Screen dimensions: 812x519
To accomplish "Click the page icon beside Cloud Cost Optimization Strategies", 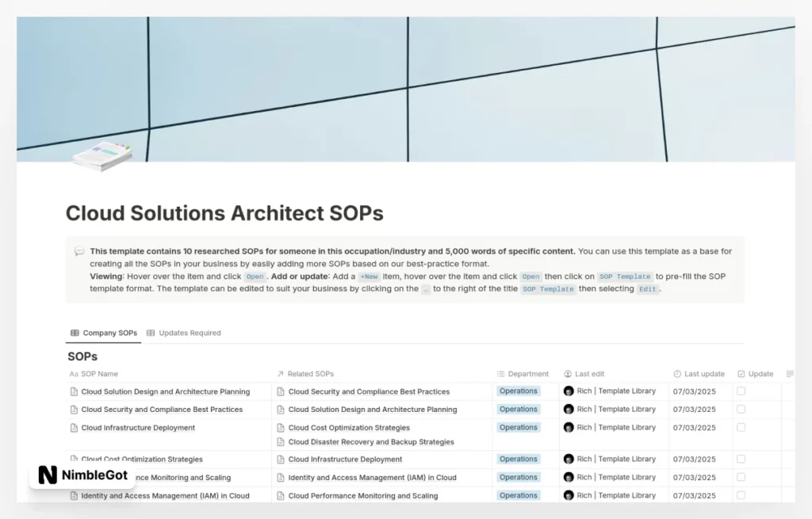I will point(73,459).
